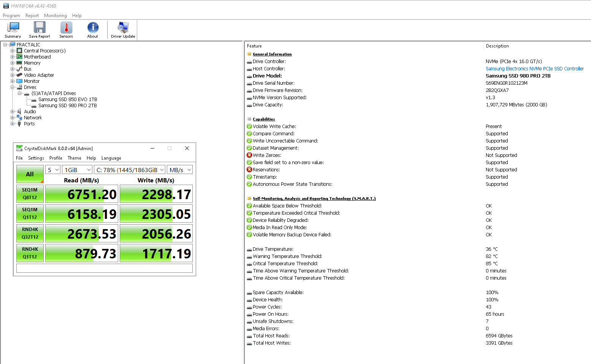Image resolution: width=591 pixels, height=364 pixels.
Task: Collapse the (S)ATA/ATAPI Drives node
Action: (19, 93)
